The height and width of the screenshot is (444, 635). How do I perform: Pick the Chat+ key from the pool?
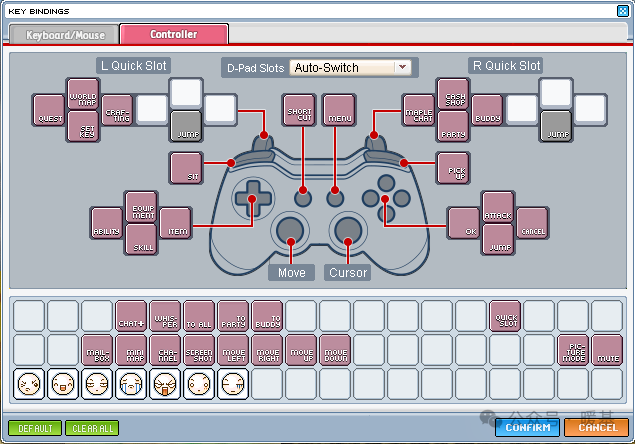[x=131, y=316]
